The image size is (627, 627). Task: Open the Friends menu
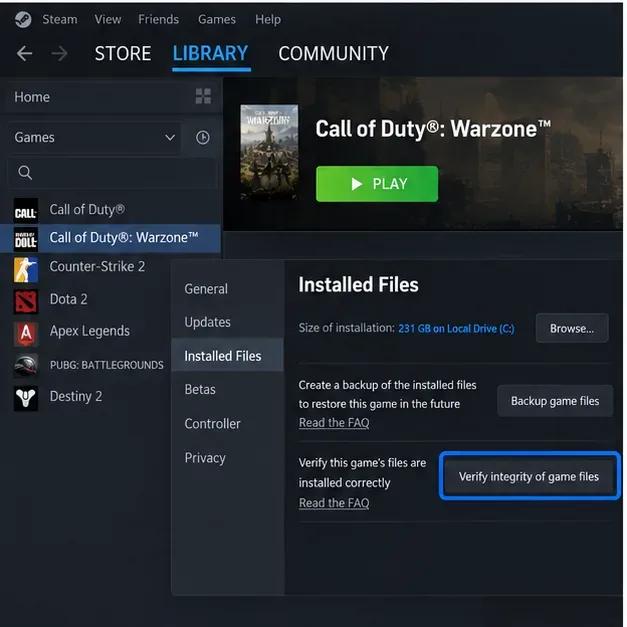tap(159, 19)
